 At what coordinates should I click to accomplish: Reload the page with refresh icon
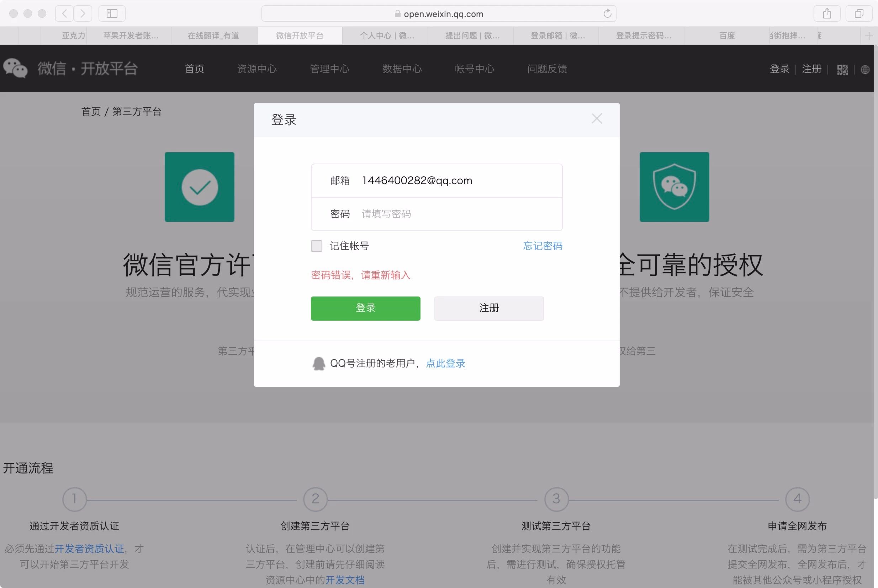click(607, 14)
